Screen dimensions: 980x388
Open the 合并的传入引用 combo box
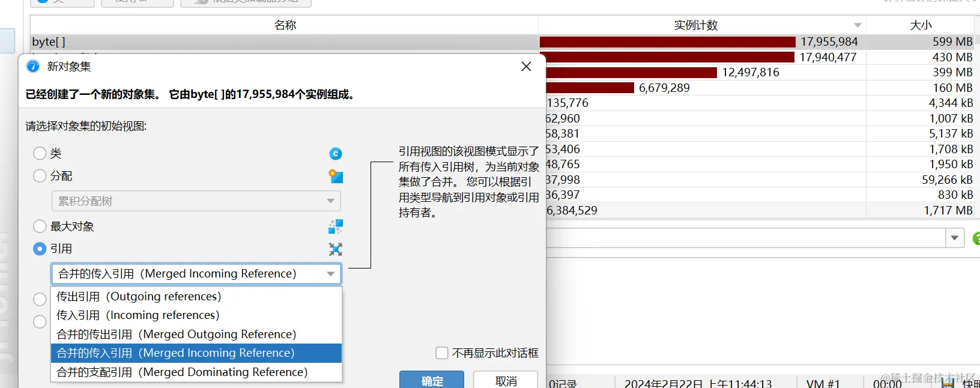coord(196,274)
